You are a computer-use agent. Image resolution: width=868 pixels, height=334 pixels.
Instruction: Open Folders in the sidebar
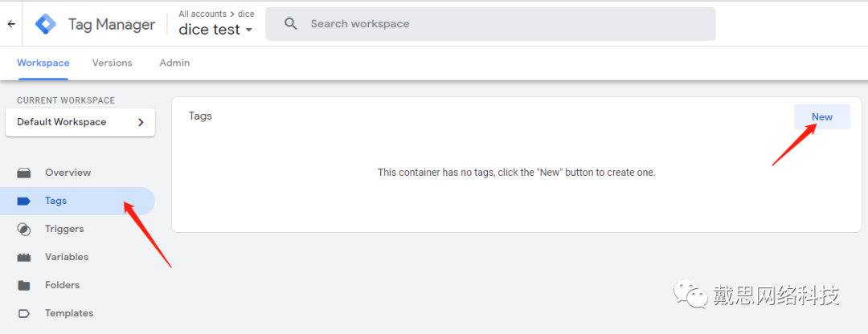pos(77,285)
